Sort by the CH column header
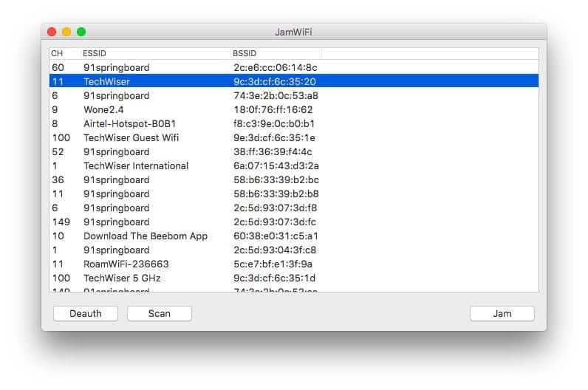The image size is (588, 390). pos(65,53)
